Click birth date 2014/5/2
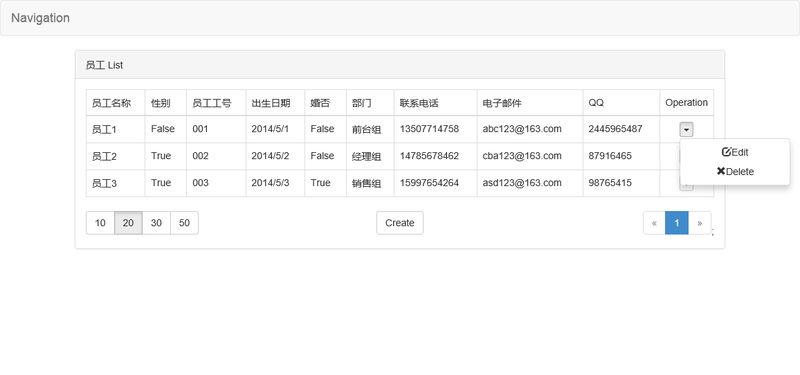The width and height of the screenshot is (800, 375). [270, 156]
